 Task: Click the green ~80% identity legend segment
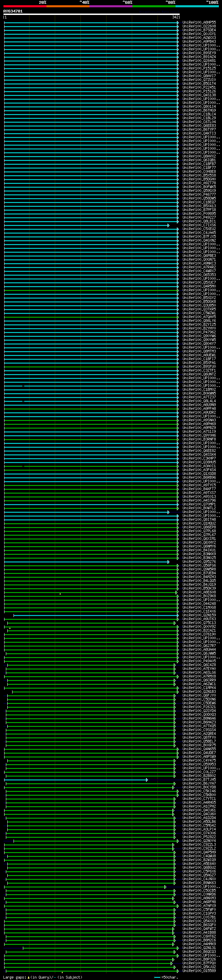154,6
